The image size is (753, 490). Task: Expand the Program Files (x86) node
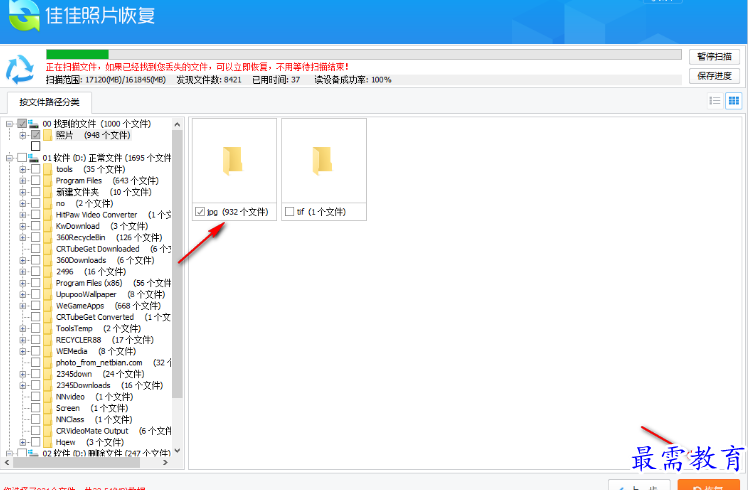[23, 283]
